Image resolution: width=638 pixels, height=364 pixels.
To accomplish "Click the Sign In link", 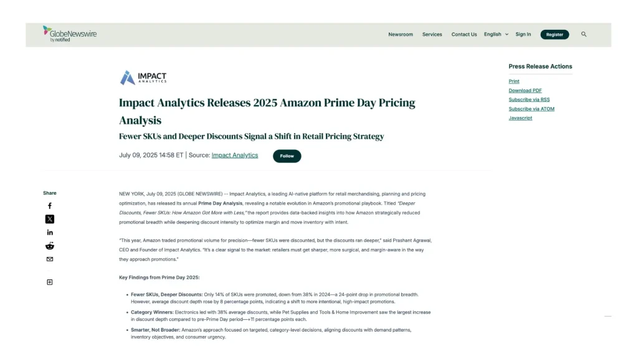I will tap(523, 34).
